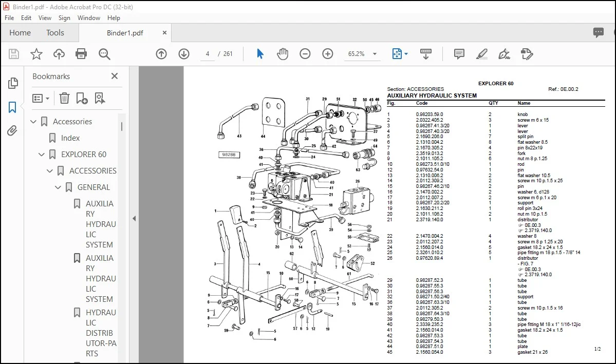This screenshot has width=616, height=364.
Task: Activate the Hand pan tool
Action: coord(283,54)
